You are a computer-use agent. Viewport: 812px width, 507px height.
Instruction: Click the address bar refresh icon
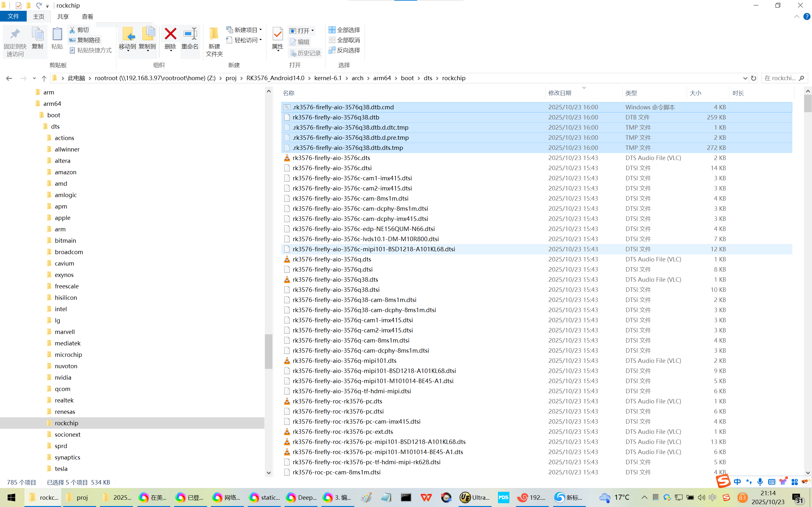point(754,78)
